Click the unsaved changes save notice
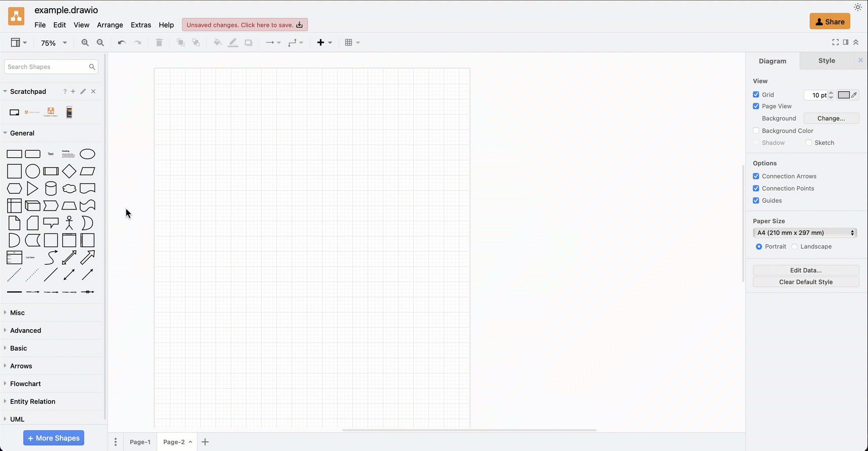This screenshot has width=868, height=451. [x=245, y=25]
